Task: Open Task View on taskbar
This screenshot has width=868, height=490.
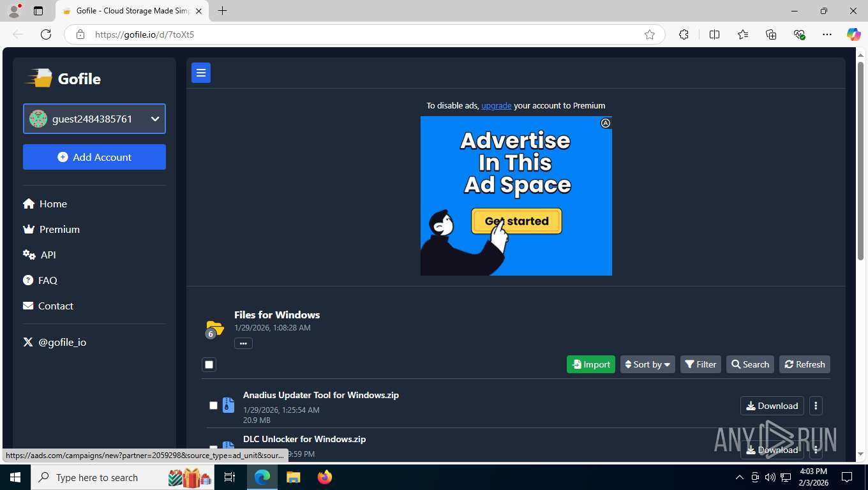Action: tap(230, 477)
